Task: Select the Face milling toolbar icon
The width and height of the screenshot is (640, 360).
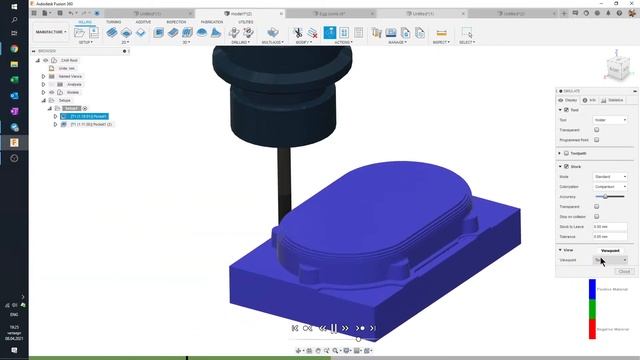Action: [x=141, y=32]
